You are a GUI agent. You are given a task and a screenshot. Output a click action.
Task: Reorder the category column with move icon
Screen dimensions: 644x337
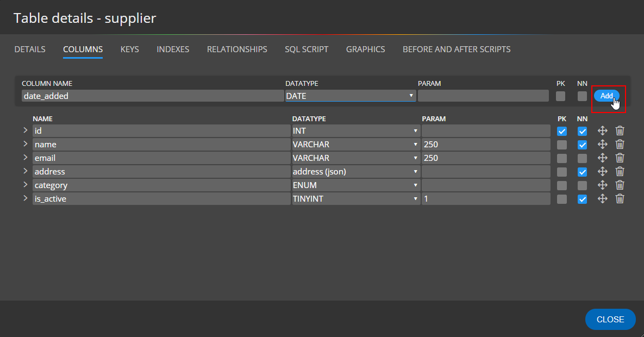pyautogui.click(x=603, y=185)
